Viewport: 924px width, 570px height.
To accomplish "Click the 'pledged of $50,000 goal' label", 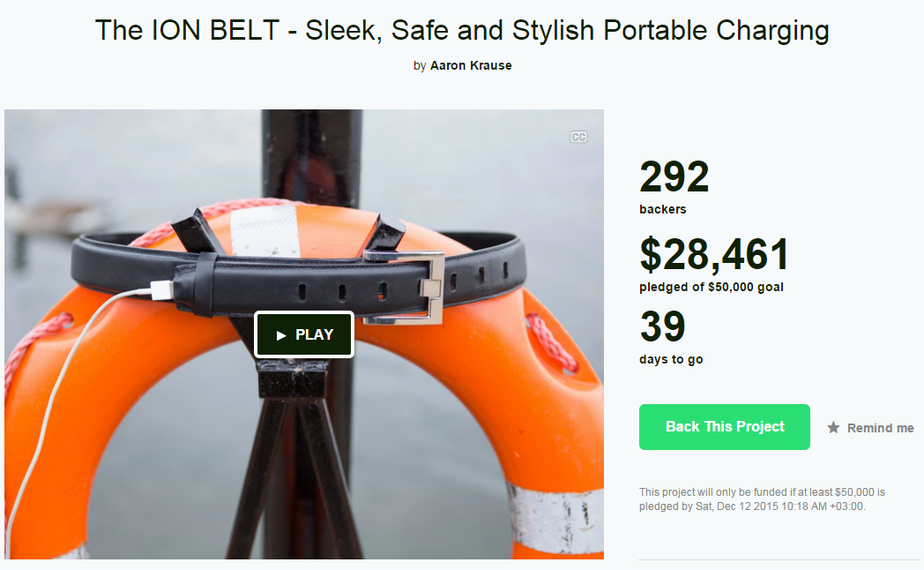I will (712, 287).
